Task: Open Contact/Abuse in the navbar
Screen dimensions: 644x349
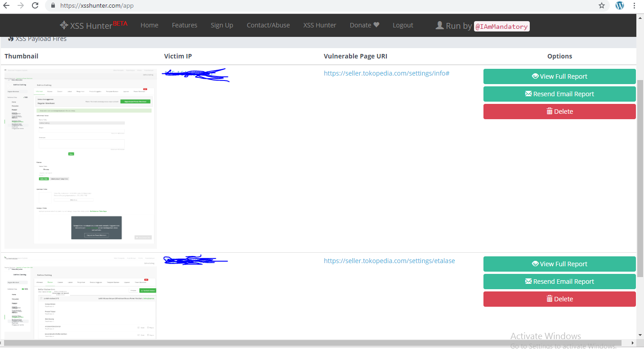Action: tap(268, 25)
